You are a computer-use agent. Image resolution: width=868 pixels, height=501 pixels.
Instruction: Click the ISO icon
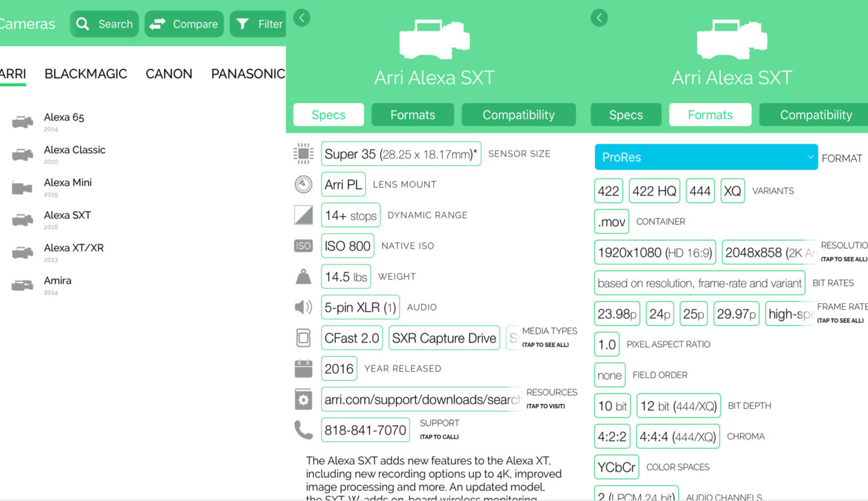pos(303,246)
